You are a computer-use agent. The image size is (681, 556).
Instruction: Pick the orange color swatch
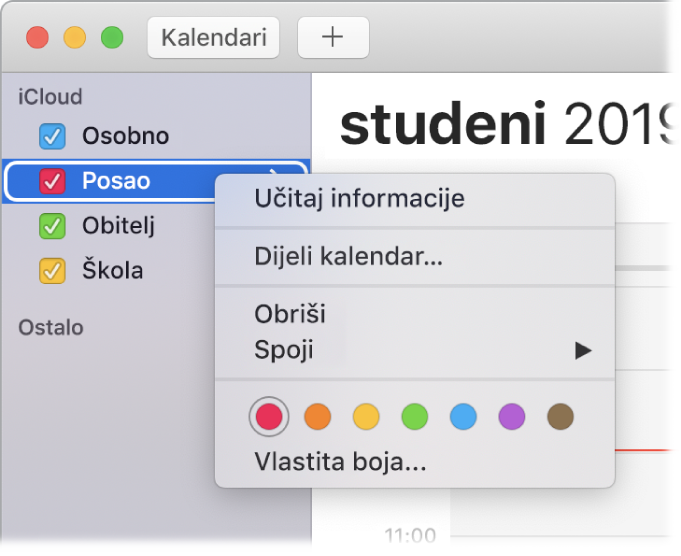point(317,417)
